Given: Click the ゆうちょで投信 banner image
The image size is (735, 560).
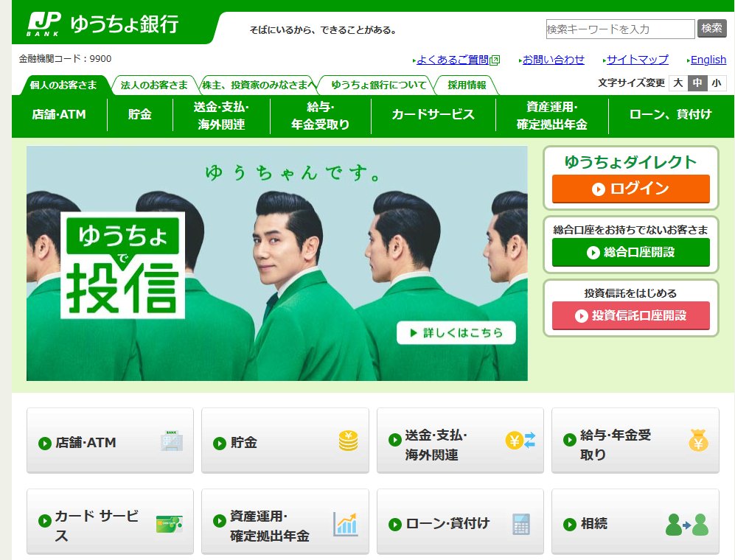Looking at the screenshot, I should (x=277, y=263).
